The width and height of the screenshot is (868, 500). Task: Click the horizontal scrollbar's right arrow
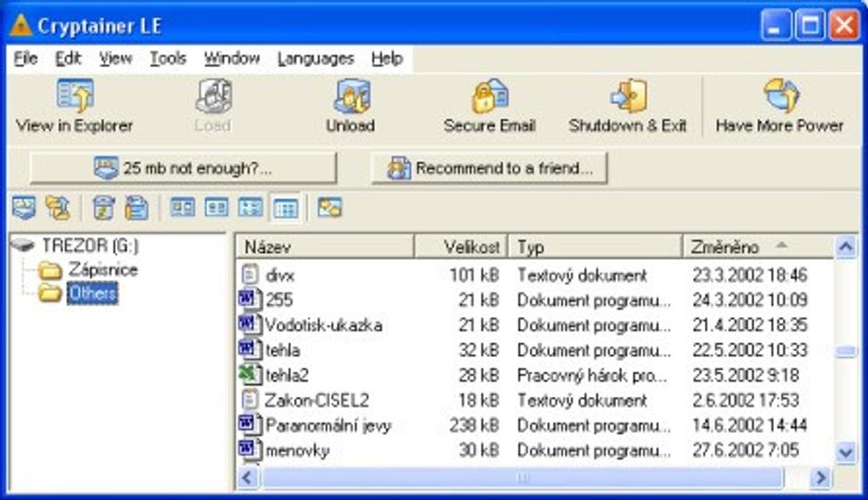[821, 478]
